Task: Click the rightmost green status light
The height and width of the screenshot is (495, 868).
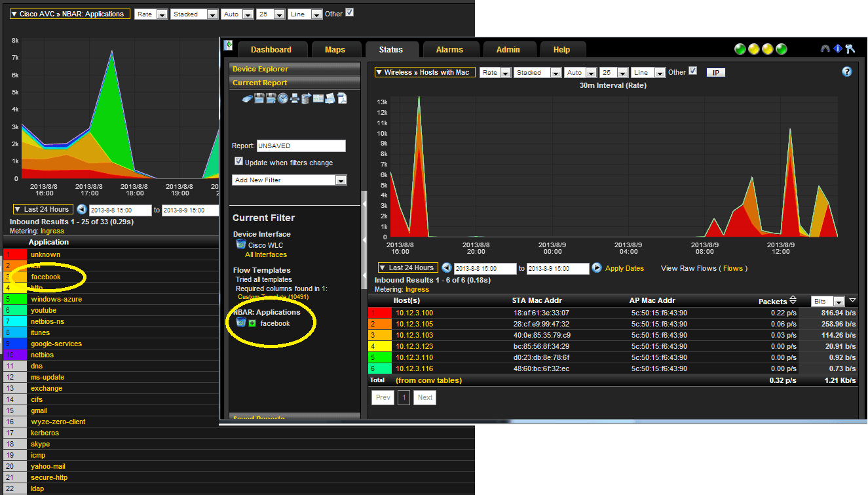Action: (782, 49)
